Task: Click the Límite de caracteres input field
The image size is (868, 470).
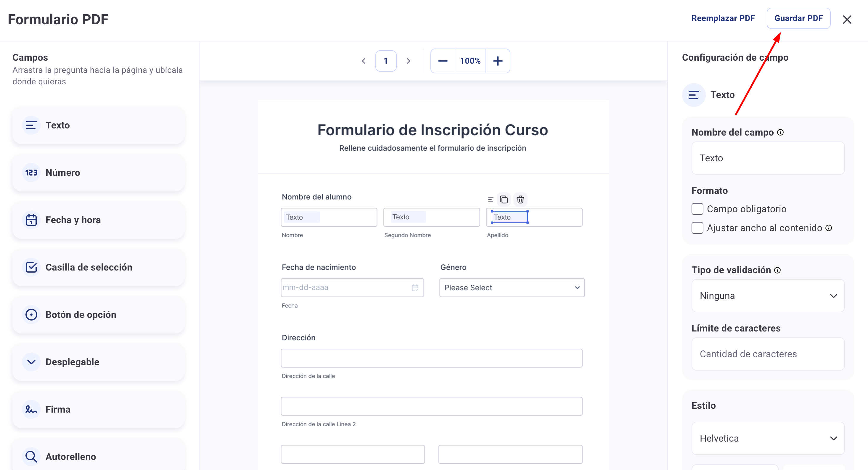Action: (x=768, y=354)
